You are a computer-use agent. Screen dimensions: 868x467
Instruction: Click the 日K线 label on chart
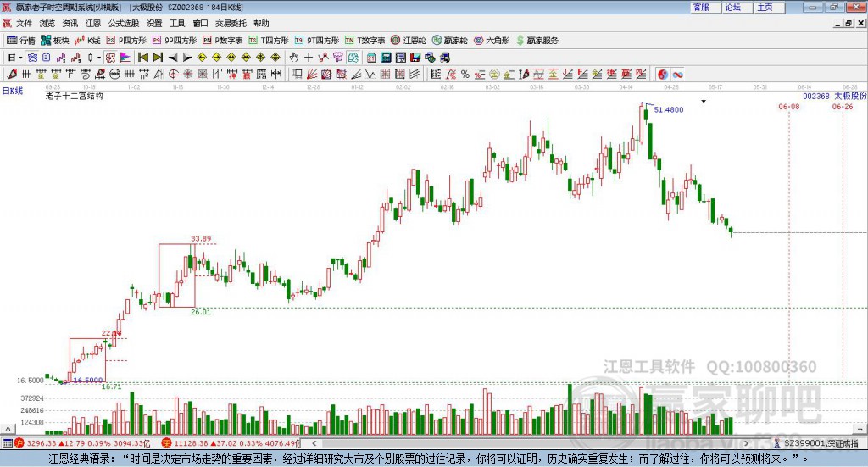(x=13, y=91)
